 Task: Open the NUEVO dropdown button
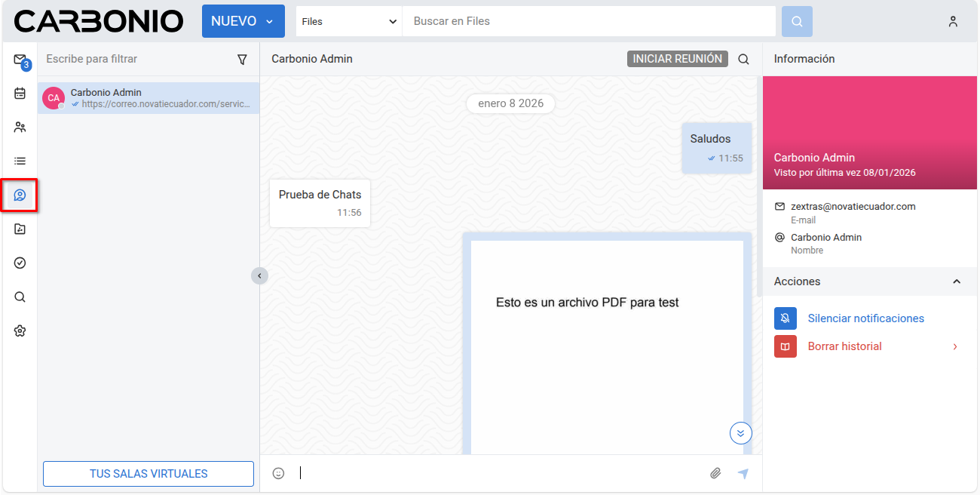click(x=243, y=21)
